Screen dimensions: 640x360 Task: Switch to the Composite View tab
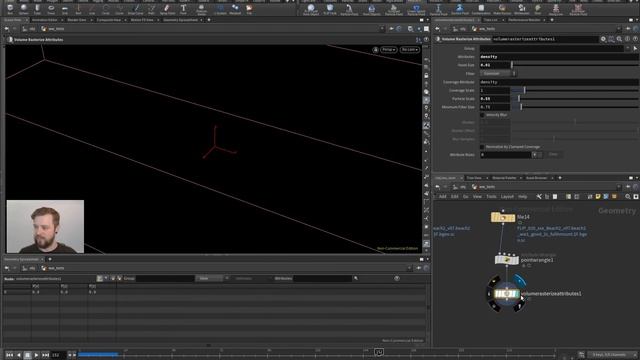108,20
